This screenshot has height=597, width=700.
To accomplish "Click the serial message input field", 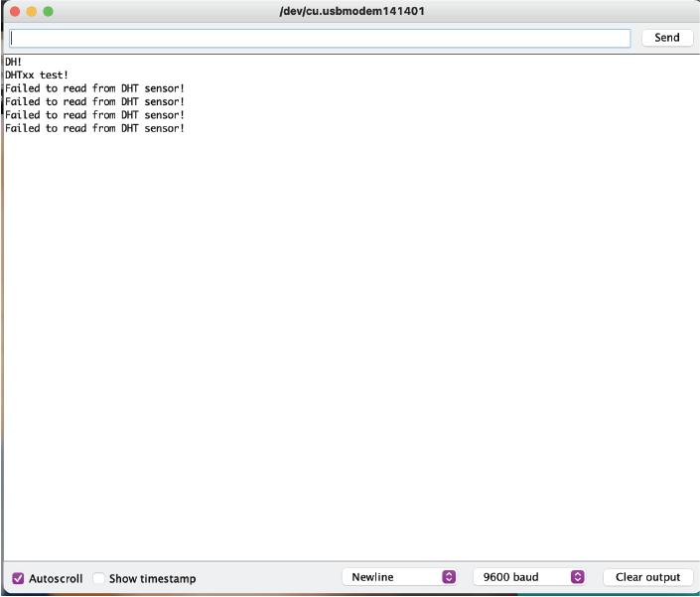I will click(320, 39).
